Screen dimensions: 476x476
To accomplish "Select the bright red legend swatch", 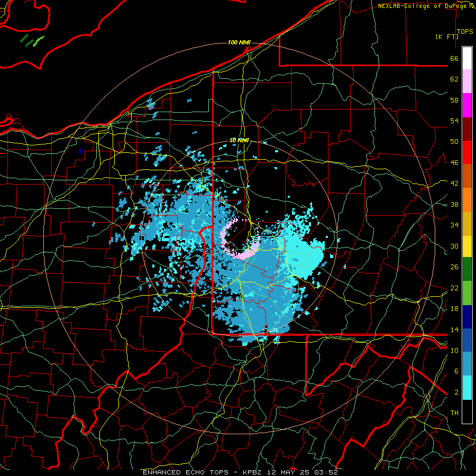I will 467,152.
